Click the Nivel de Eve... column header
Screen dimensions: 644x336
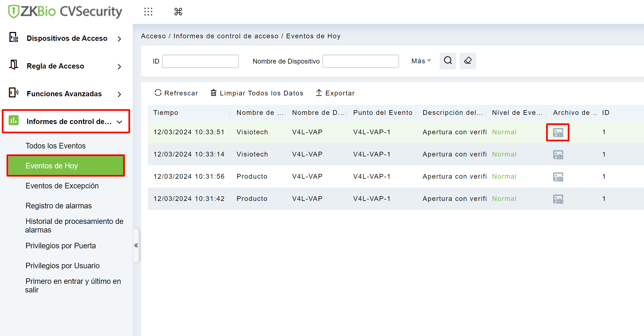[x=517, y=113]
